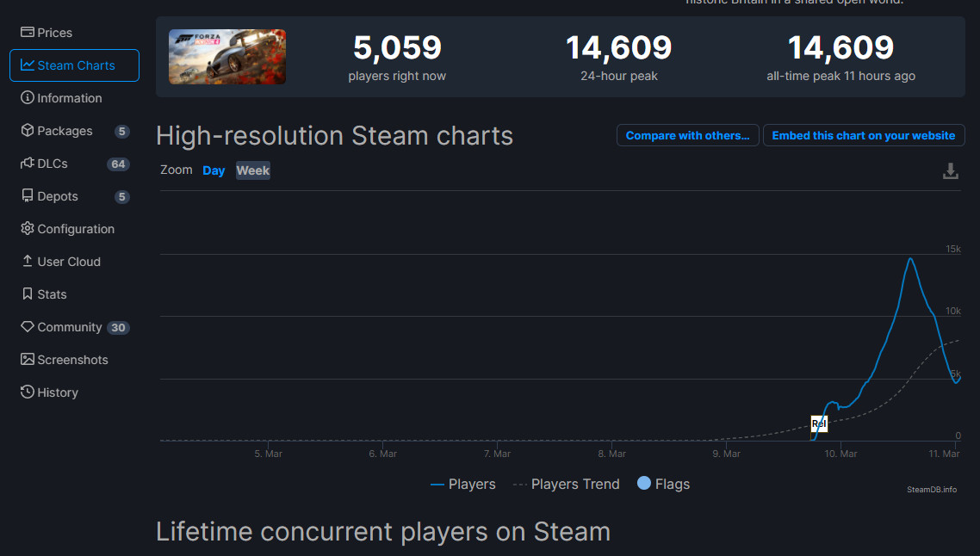Open the Community section
Screen dimensions: 980x556
(x=69, y=327)
